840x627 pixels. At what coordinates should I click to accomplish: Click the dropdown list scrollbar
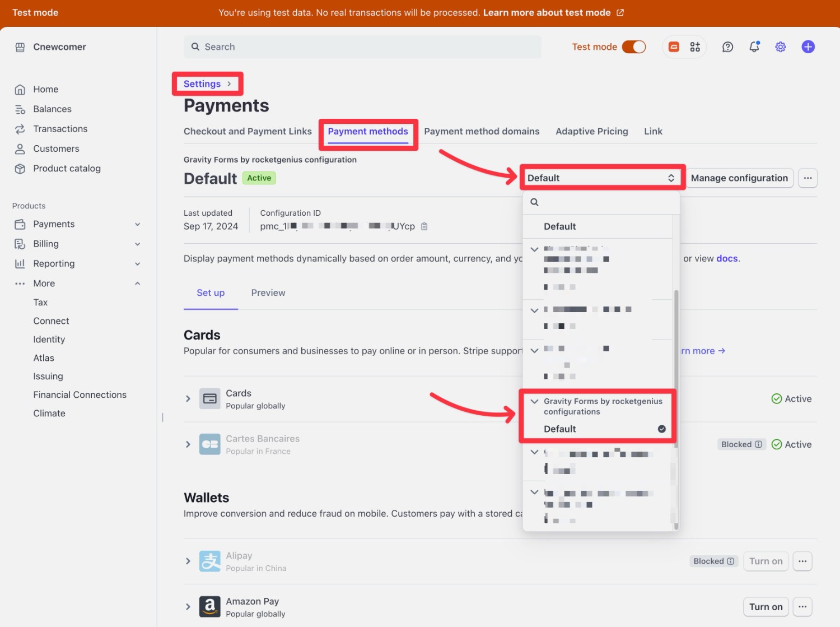[x=676, y=368]
